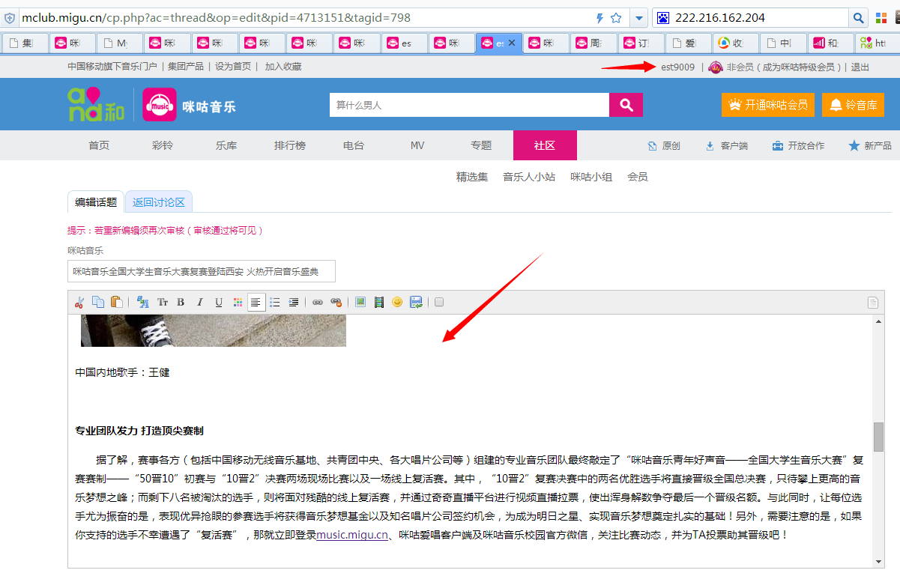Click the song search input field
The image size is (900, 588).
pos(469,105)
